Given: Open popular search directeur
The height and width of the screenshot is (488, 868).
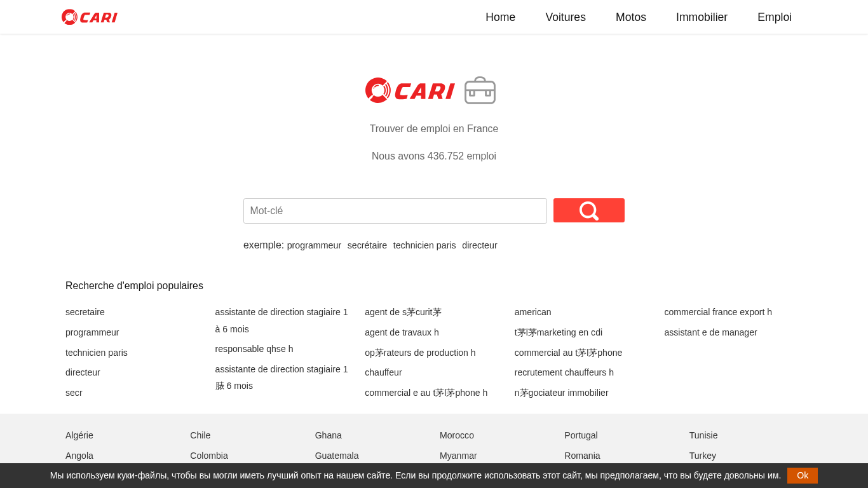Looking at the screenshot, I should point(83,372).
